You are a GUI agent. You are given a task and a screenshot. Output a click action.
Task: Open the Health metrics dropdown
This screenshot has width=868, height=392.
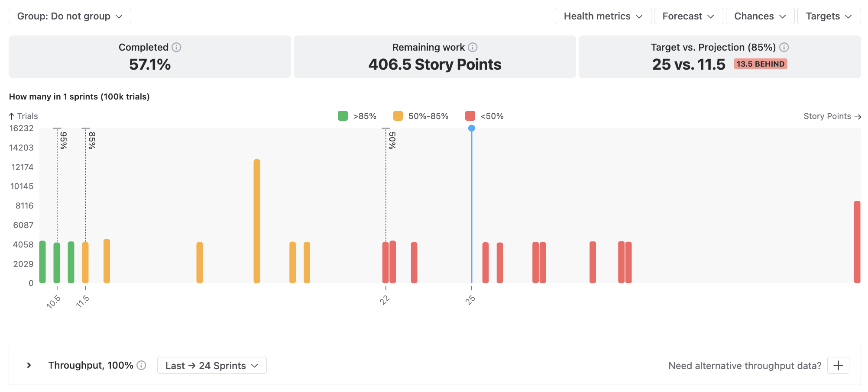(x=603, y=16)
